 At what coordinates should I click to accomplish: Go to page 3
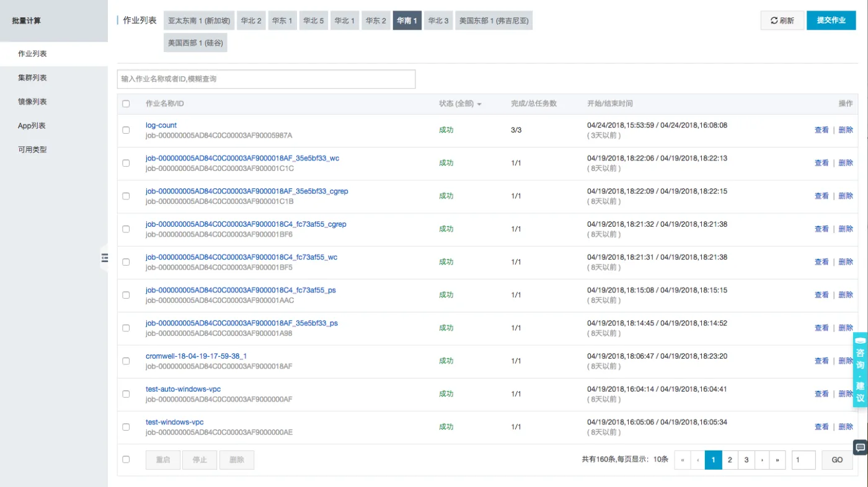coord(746,460)
